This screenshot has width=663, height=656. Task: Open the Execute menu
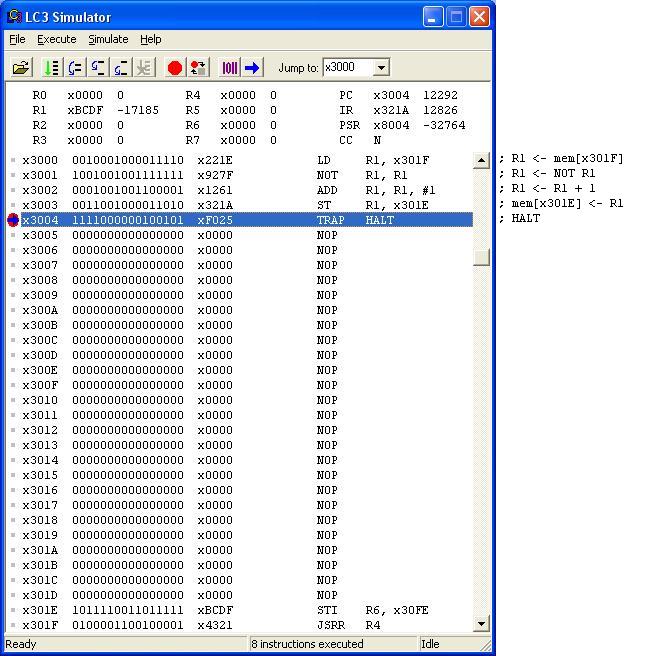[x=57, y=39]
